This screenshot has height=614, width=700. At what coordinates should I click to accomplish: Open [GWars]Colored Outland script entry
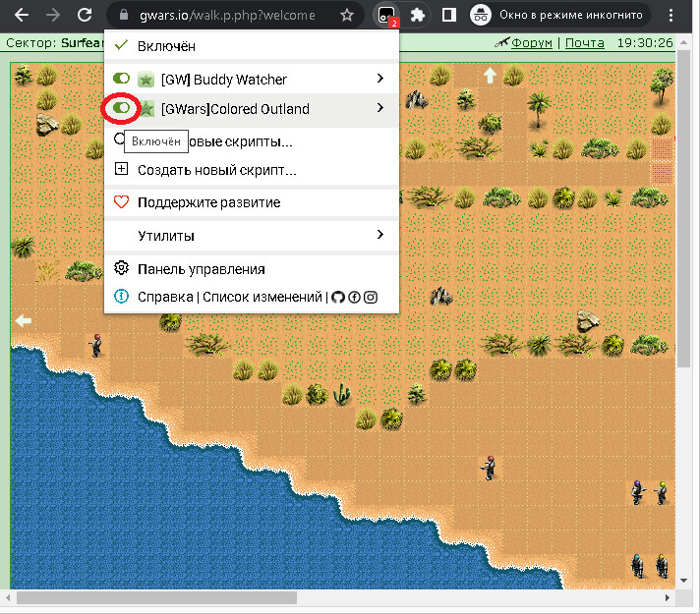point(252,108)
